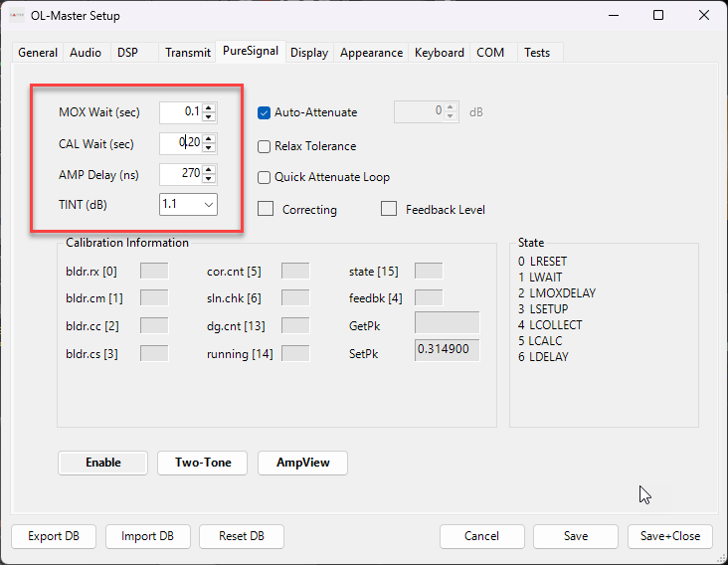Click state entry '5 LCALC'
This screenshot has width=728, height=565.
click(540, 341)
